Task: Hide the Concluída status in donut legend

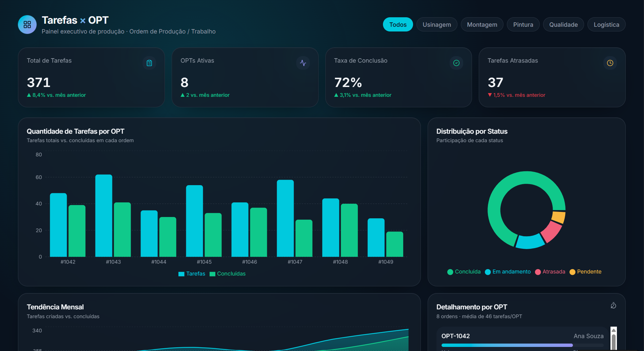Action: coord(464,272)
